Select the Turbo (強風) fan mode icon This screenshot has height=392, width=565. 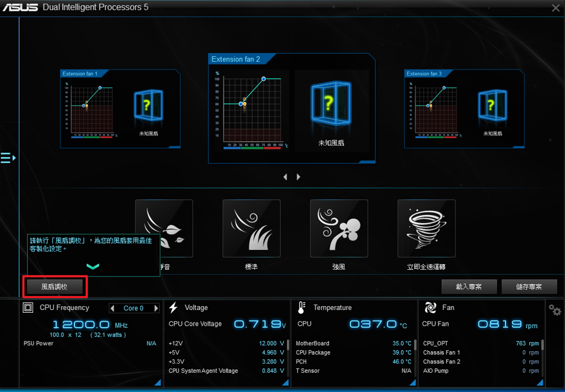click(x=339, y=228)
